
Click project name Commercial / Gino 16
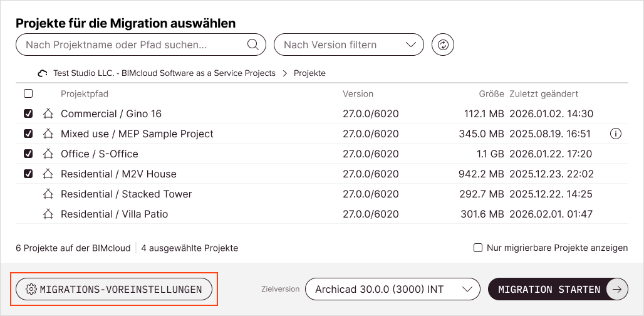click(112, 114)
